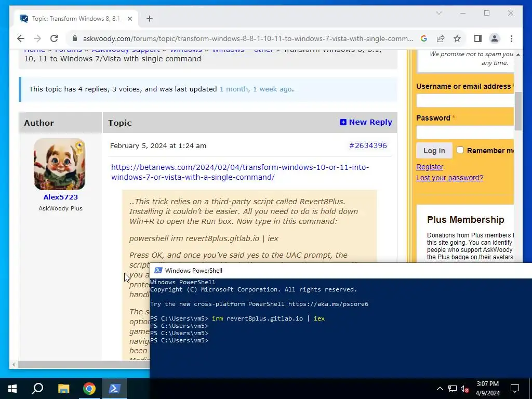This screenshot has width=532, height=399.
Task: Open the Chrome profile avatar
Action: tap(495, 38)
